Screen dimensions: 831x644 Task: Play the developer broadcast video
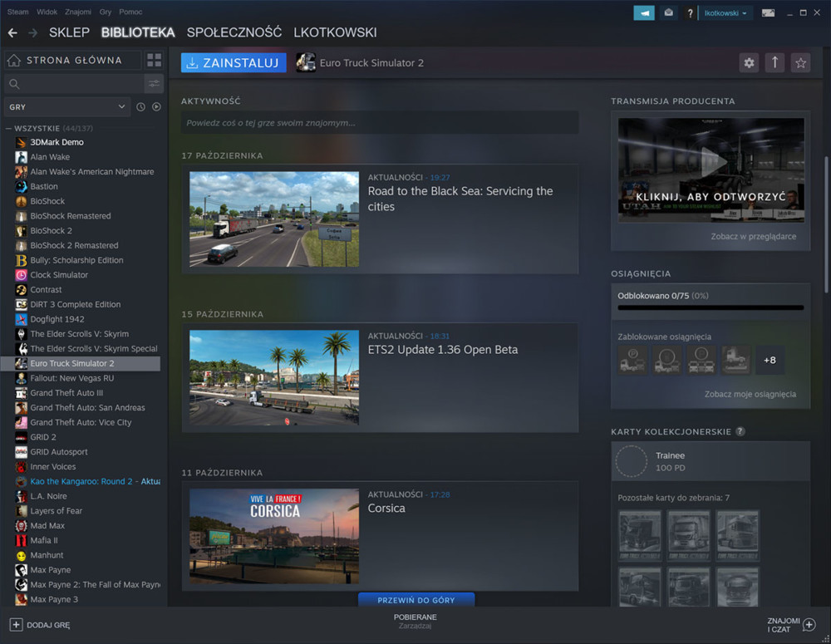tap(711, 170)
